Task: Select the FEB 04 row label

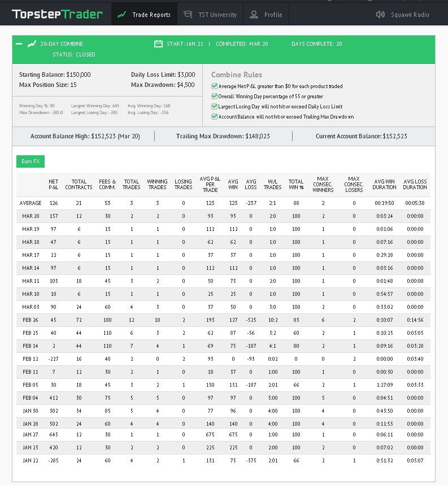Action: (31, 398)
